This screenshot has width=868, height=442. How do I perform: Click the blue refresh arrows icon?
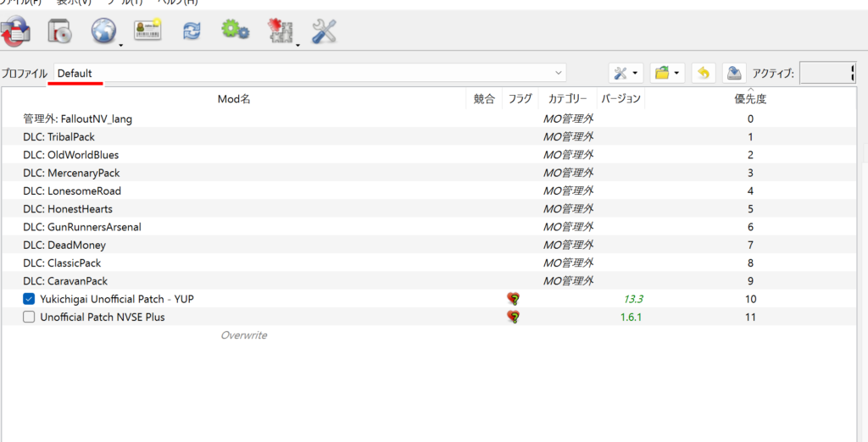click(x=192, y=31)
